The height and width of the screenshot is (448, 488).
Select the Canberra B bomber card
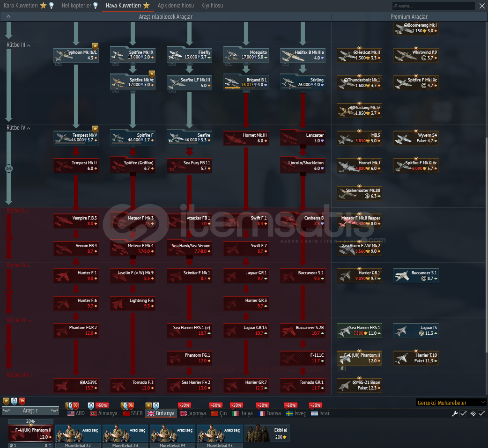coord(303,221)
